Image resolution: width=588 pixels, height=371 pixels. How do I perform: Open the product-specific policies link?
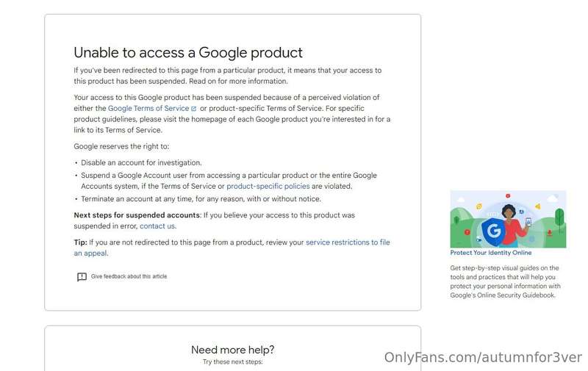(268, 187)
